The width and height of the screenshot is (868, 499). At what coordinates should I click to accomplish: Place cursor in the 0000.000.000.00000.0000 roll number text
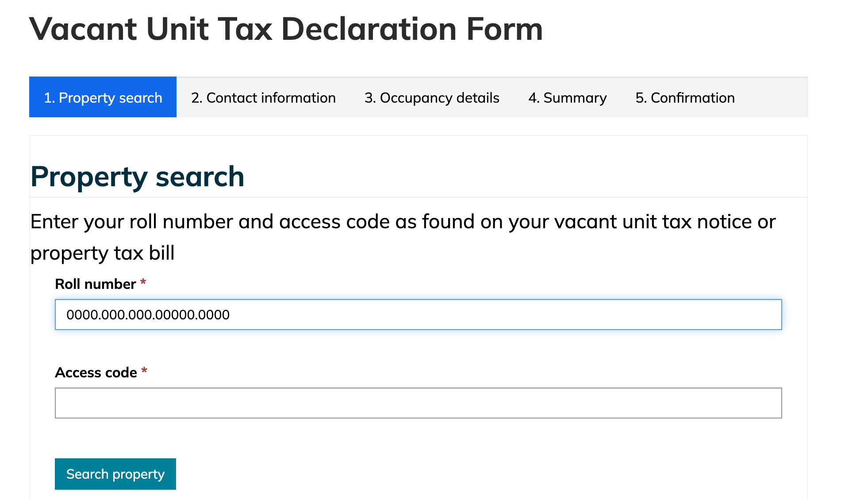tap(148, 315)
